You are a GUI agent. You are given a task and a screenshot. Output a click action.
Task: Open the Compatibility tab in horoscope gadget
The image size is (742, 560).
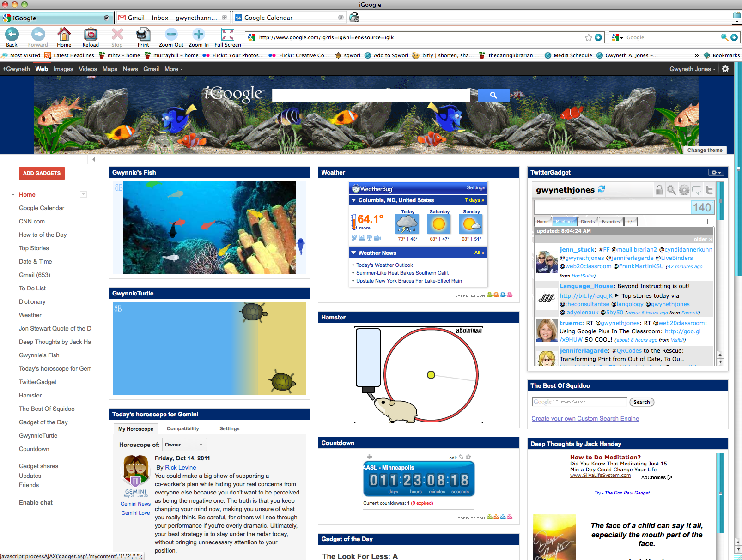(x=183, y=428)
